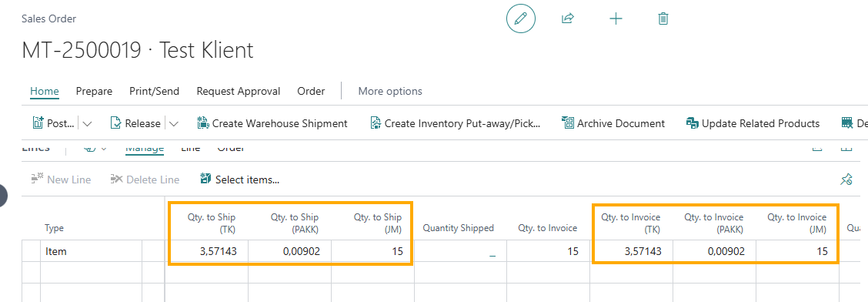
Task: Click the plus icon for new document
Action: point(616,18)
